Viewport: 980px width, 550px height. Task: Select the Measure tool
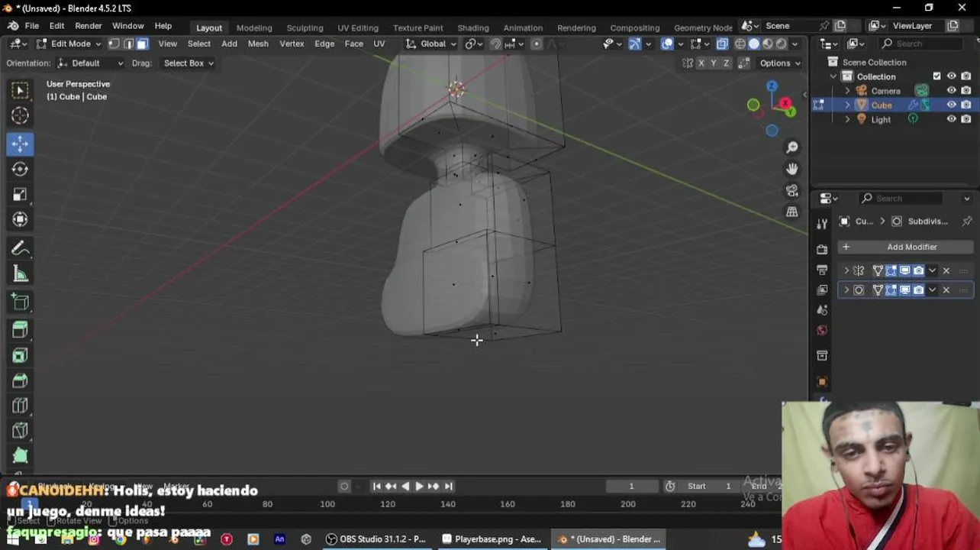pyautogui.click(x=20, y=274)
